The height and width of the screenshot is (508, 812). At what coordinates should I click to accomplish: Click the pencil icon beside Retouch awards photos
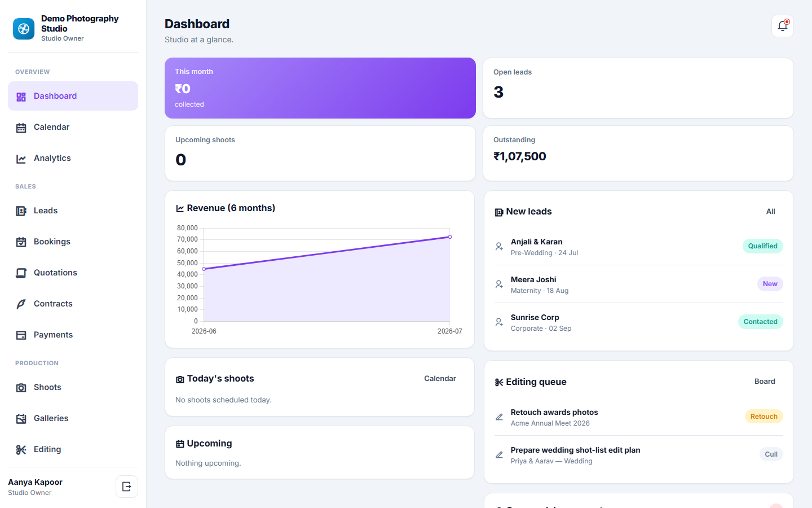pyautogui.click(x=499, y=417)
